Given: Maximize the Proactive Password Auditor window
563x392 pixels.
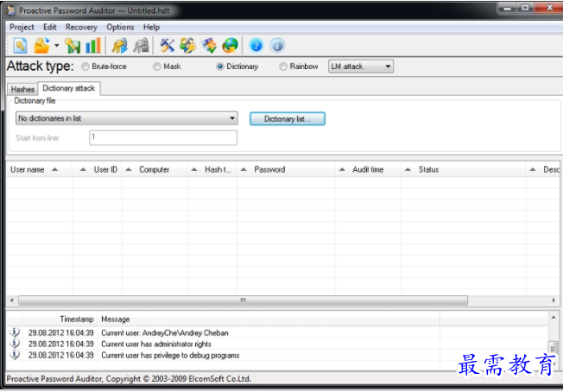Looking at the screenshot, I should pos(525,9).
